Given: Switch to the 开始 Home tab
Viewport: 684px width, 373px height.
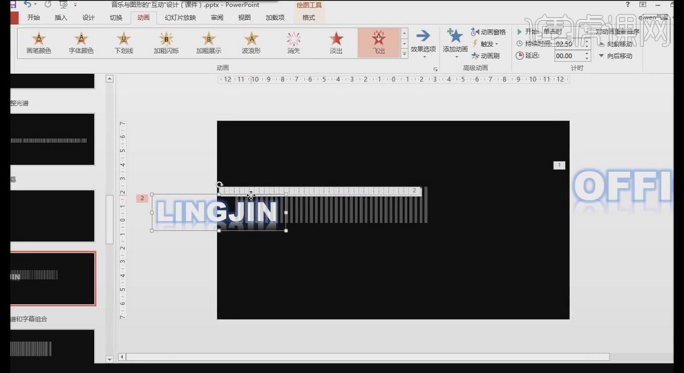Looking at the screenshot, I should click(34, 17).
